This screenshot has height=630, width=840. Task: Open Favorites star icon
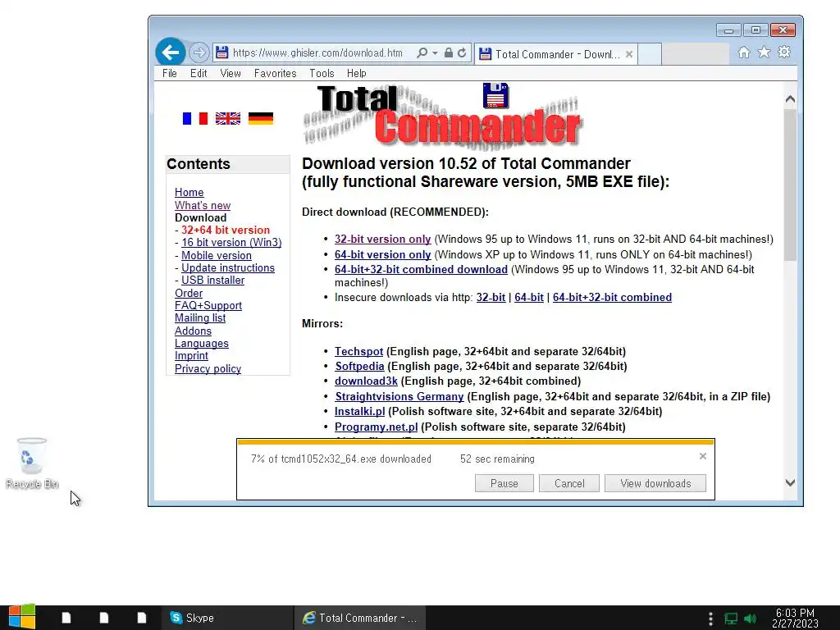tap(764, 52)
